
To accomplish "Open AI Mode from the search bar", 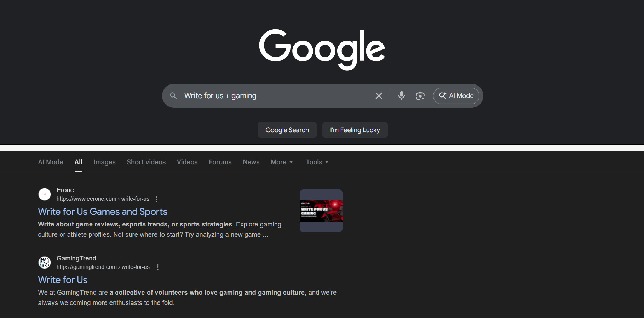I will 456,95.
